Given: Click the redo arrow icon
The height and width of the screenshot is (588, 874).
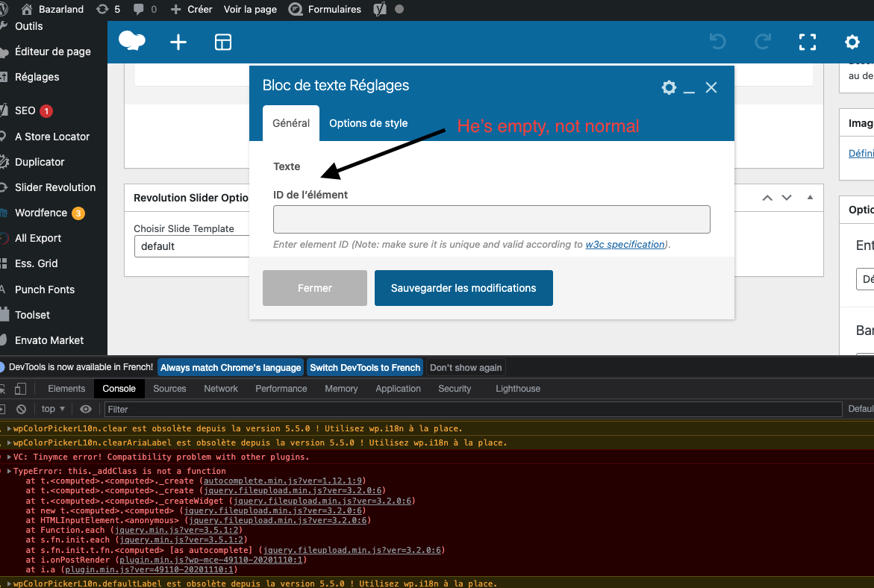Looking at the screenshot, I should [x=763, y=42].
